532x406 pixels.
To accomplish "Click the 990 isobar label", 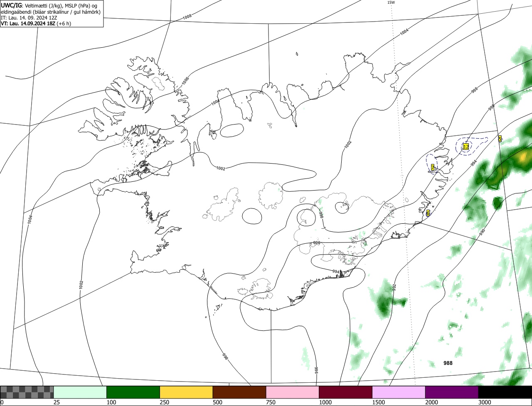I will point(482,232).
